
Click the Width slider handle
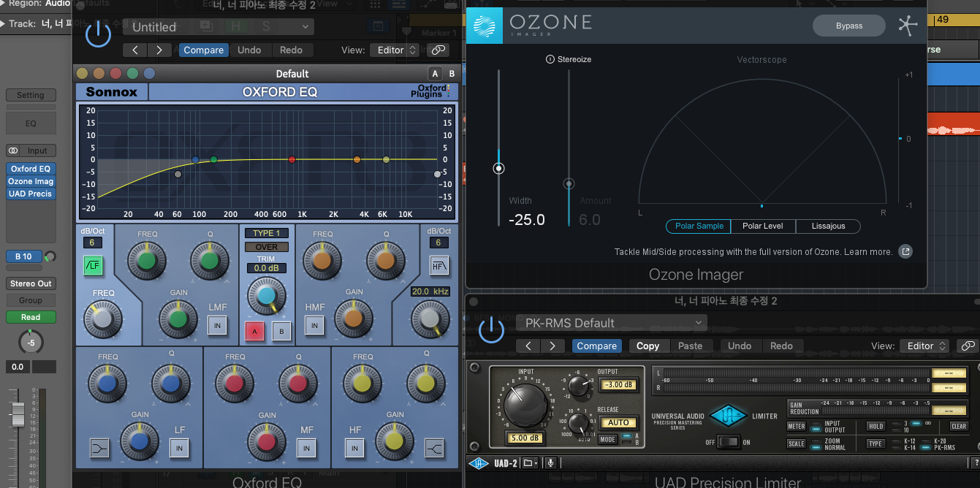coord(499,169)
